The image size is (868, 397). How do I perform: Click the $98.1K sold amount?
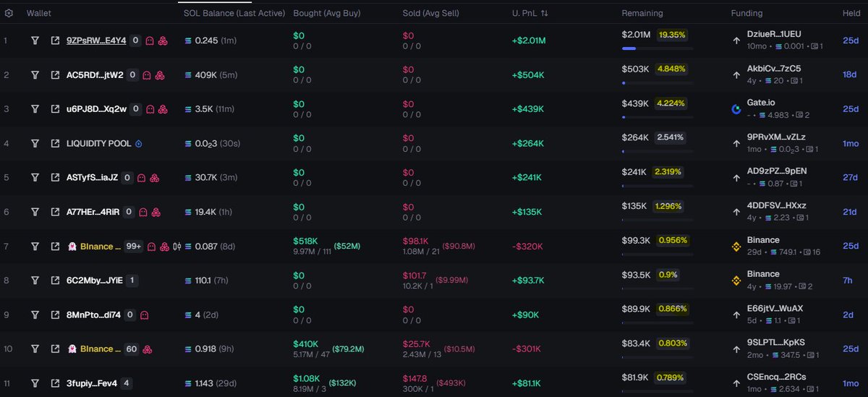(416, 240)
